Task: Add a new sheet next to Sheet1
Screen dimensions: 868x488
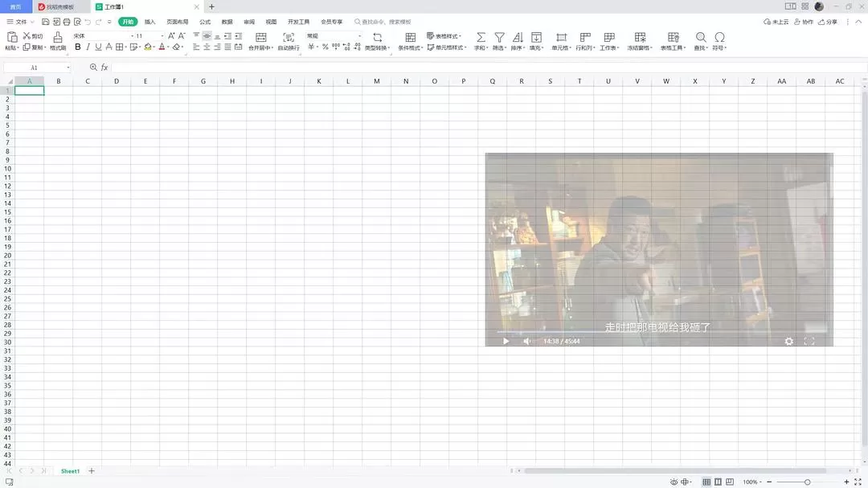Action: point(92,471)
